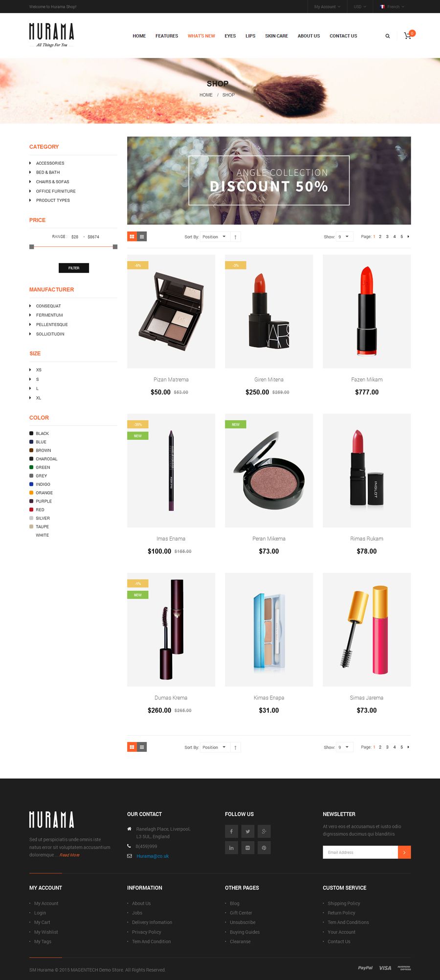Open the Facebook icon in footer
The width and height of the screenshot is (440, 980).
231,831
